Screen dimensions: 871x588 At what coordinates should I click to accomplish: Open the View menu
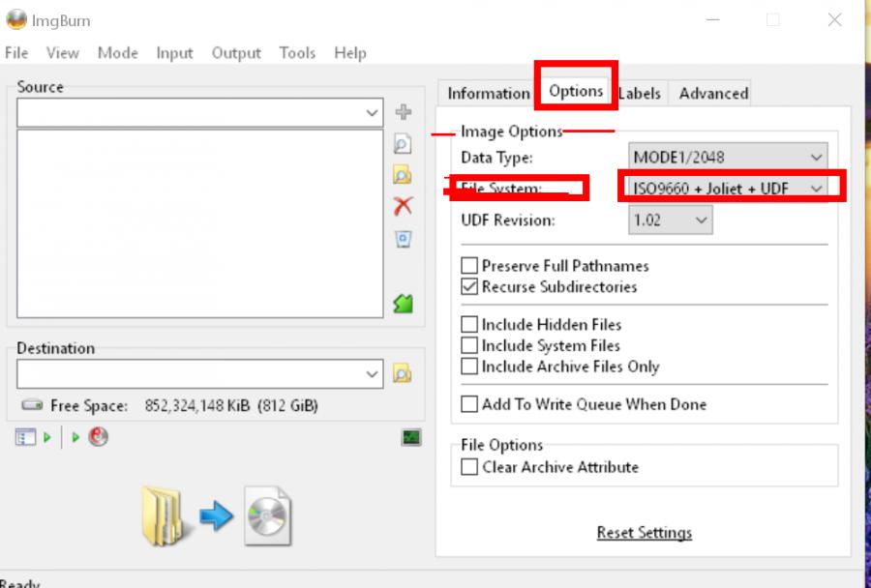coord(63,53)
